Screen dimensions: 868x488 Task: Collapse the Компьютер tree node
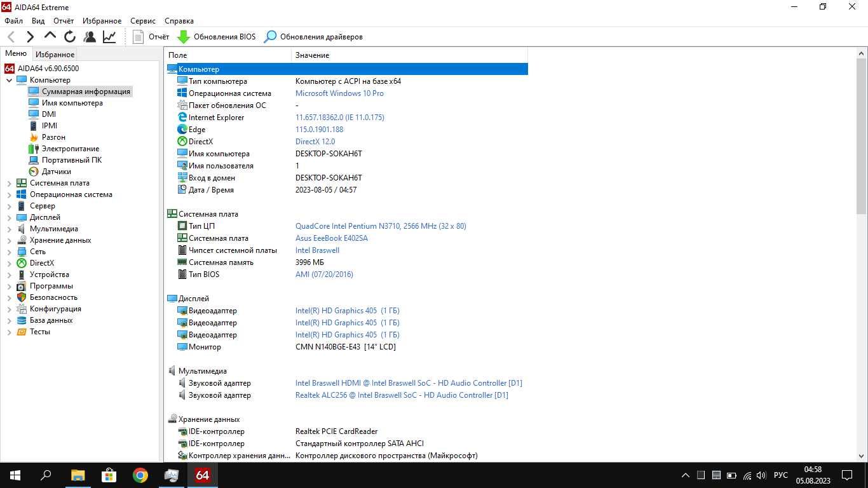pyautogui.click(x=10, y=80)
